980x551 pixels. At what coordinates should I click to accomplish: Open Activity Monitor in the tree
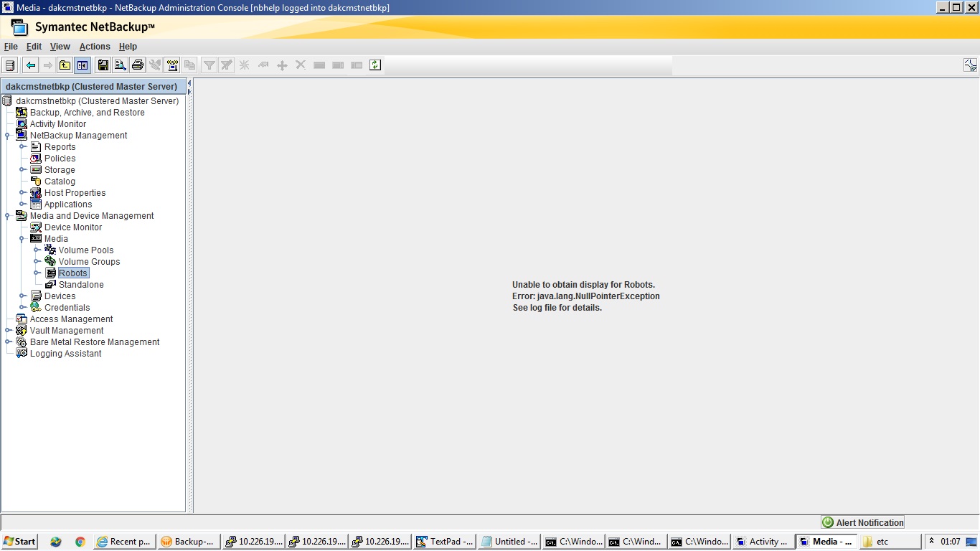coord(57,124)
